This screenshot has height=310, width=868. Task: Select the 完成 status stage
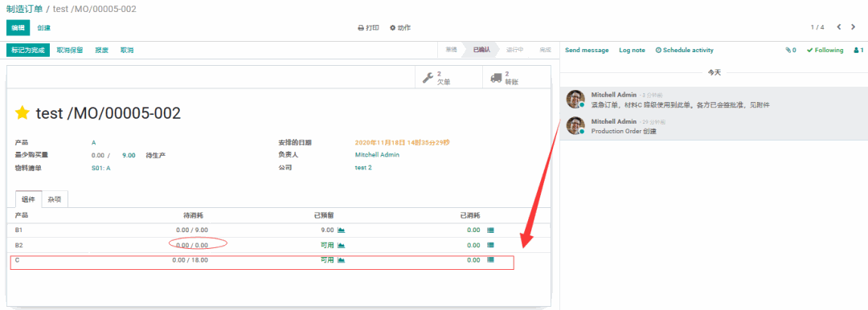pos(545,50)
